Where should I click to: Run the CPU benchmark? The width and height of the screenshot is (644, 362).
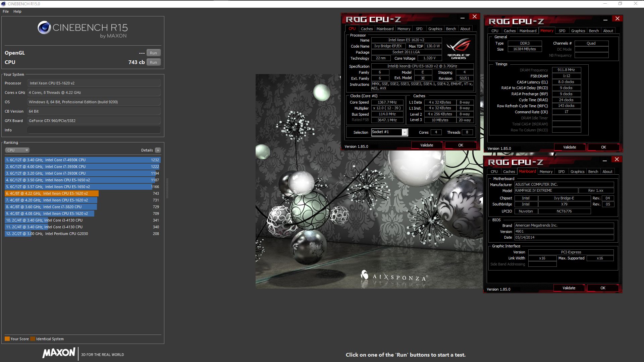(154, 62)
